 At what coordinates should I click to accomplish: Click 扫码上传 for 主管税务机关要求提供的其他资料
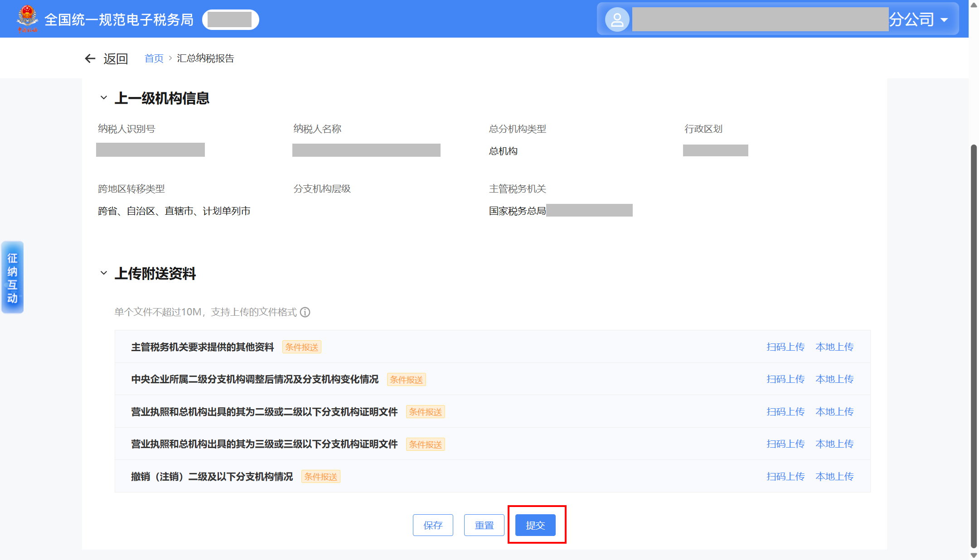pyautogui.click(x=785, y=347)
